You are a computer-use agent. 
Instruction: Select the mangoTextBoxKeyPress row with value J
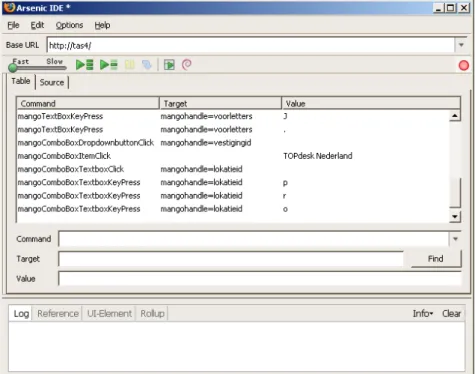tap(233, 116)
